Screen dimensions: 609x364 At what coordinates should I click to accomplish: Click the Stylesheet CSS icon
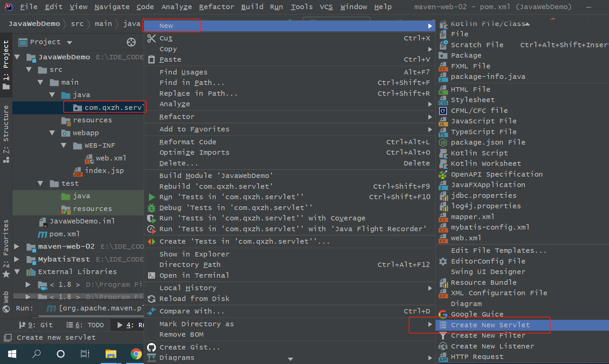(443, 100)
